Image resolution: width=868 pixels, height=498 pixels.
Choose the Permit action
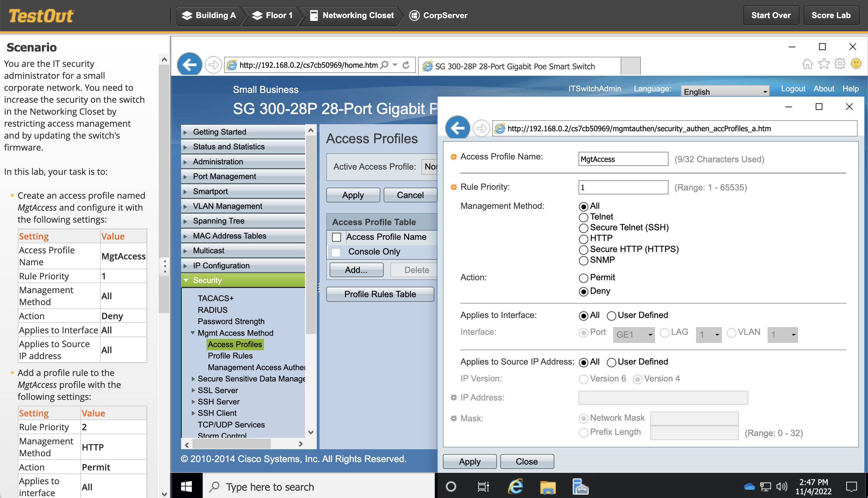click(583, 278)
